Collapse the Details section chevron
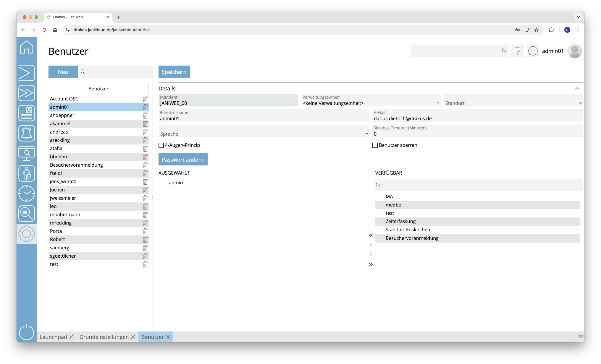This screenshot has width=601, height=364. tap(577, 89)
